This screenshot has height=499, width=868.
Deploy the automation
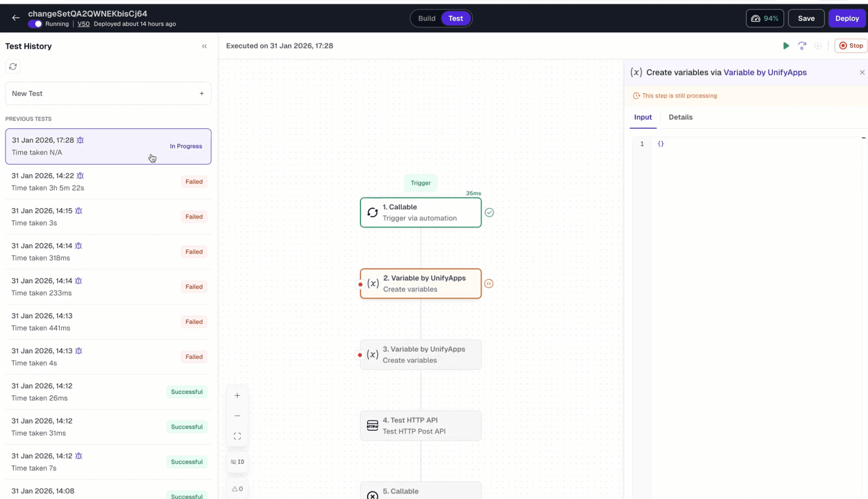847,18
